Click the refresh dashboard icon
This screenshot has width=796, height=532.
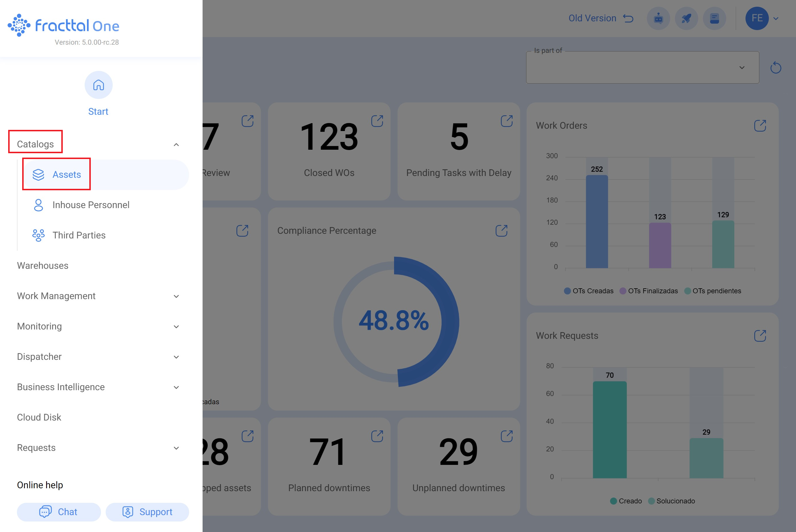click(x=776, y=67)
